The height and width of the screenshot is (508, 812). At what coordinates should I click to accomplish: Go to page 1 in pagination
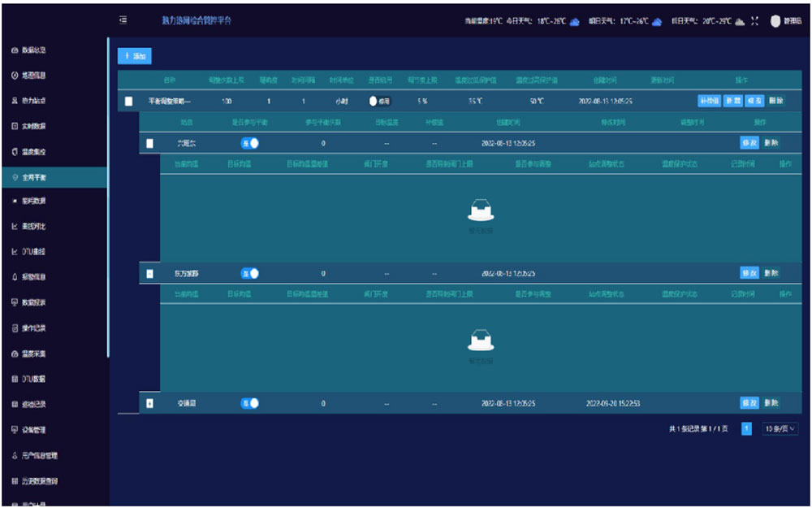click(x=746, y=428)
